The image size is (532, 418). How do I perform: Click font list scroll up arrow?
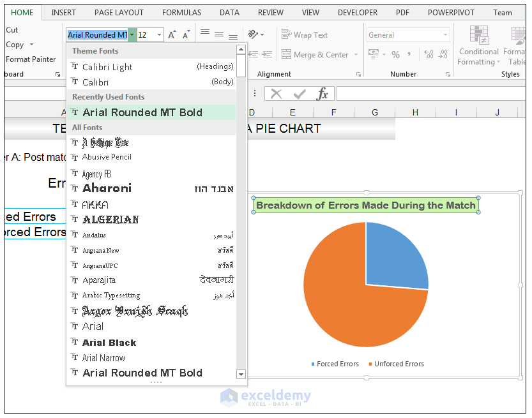(241, 50)
